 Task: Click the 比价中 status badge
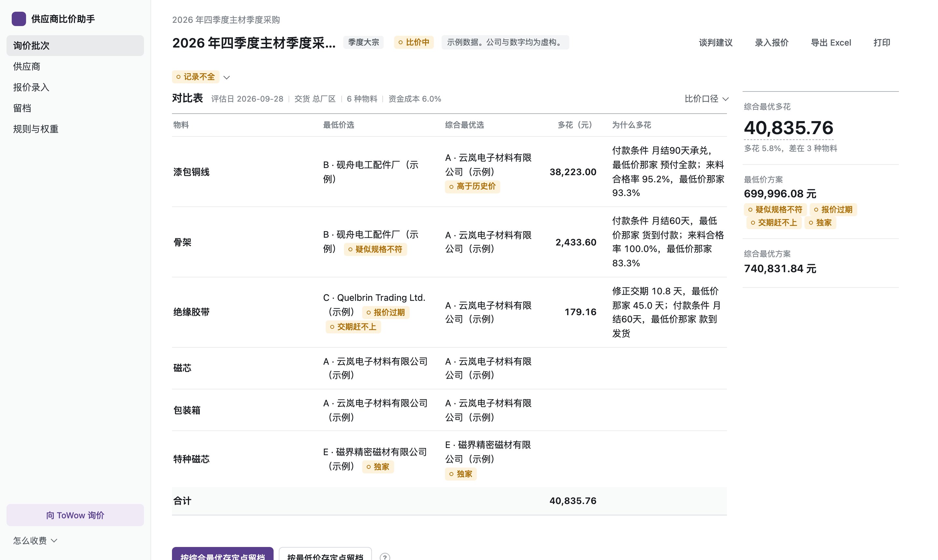pos(414,42)
